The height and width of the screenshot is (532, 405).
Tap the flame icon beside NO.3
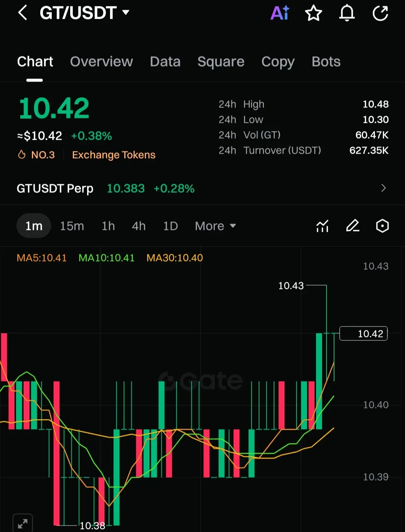(x=22, y=155)
